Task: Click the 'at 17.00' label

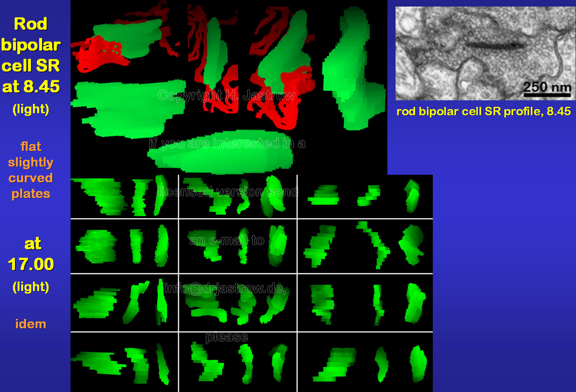Action: point(31,254)
